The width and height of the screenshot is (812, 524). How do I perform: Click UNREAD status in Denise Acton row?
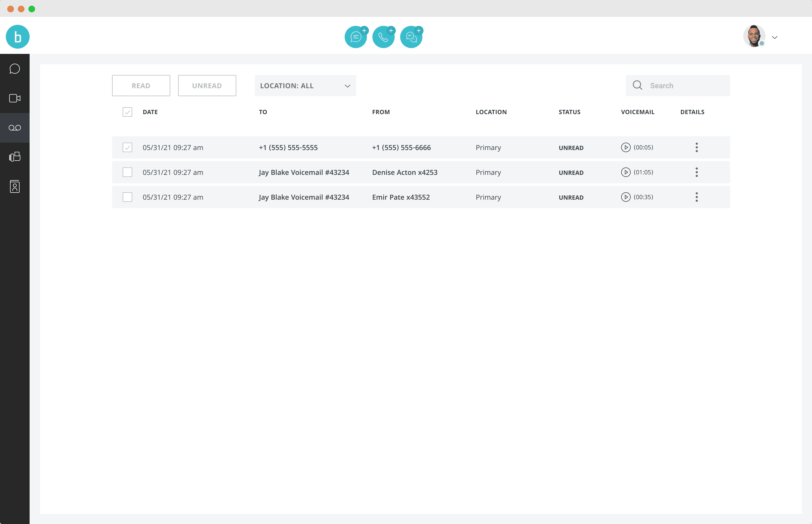pyautogui.click(x=571, y=173)
